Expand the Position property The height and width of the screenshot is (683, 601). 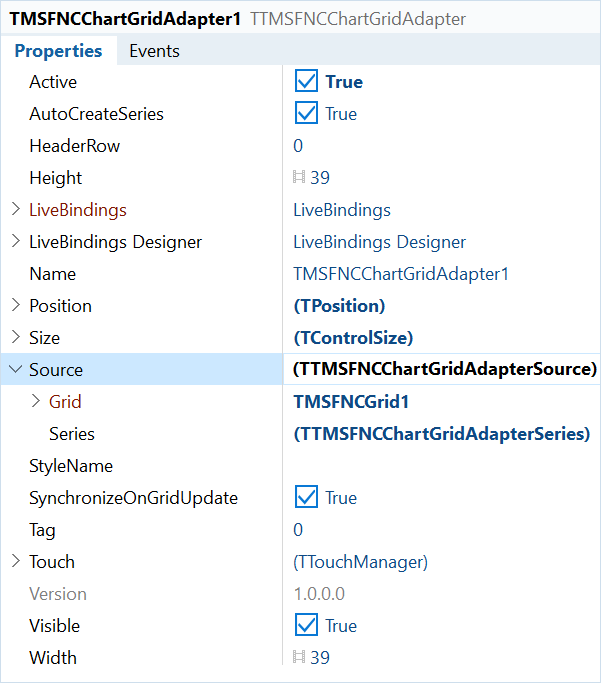tap(16, 305)
